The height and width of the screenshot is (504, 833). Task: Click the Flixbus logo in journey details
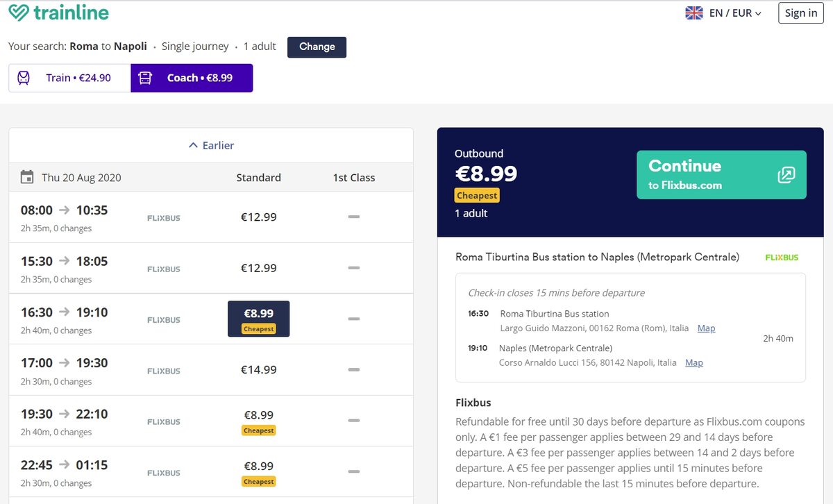pos(782,258)
